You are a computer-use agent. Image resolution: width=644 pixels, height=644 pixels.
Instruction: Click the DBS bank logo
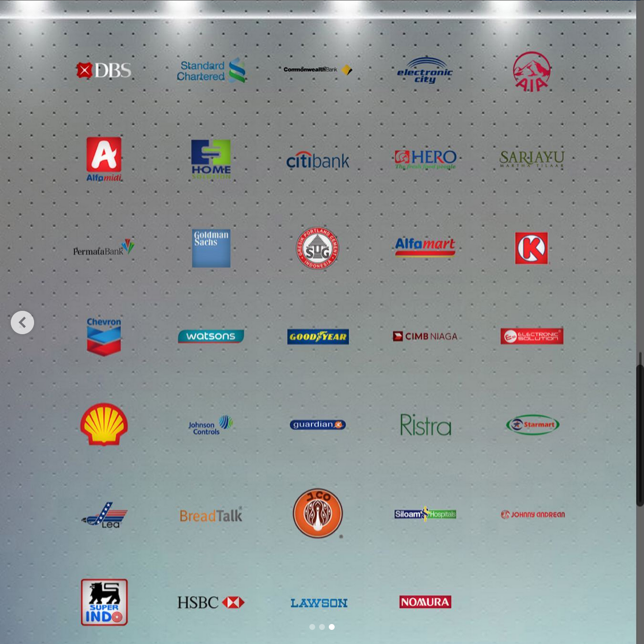point(103,71)
